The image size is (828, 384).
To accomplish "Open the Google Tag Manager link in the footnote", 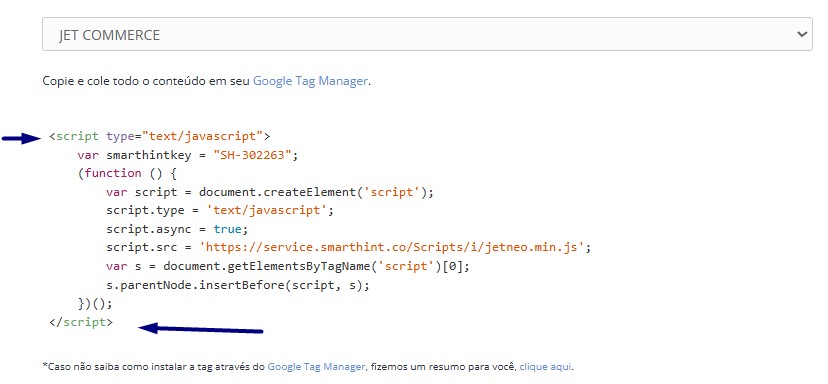I will point(316,367).
